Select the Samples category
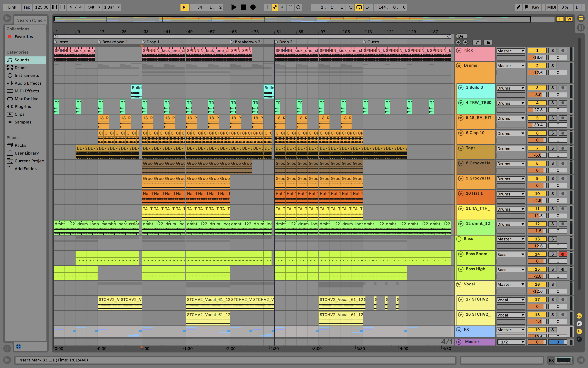This screenshot has width=588, height=368. click(23, 122)
